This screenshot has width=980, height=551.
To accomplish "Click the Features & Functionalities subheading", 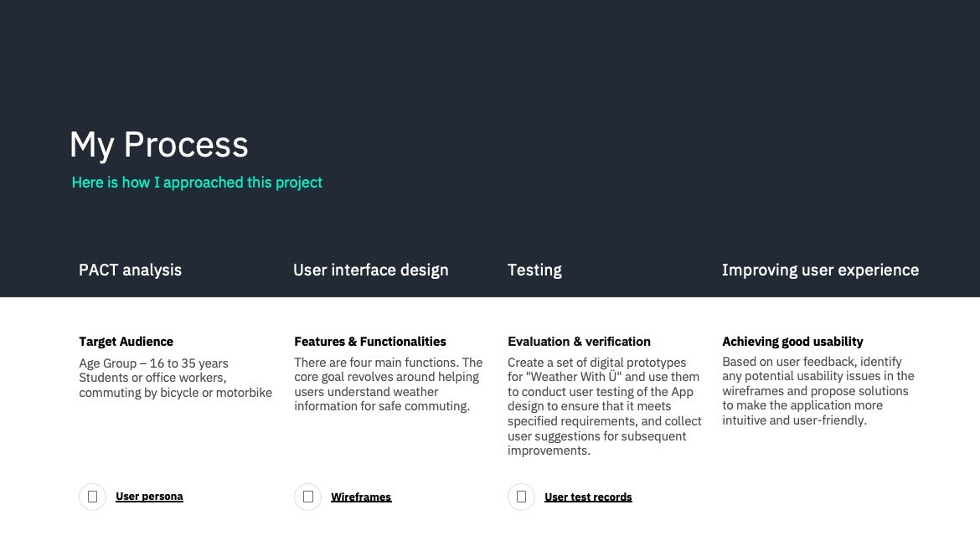I will click(370, 342).
